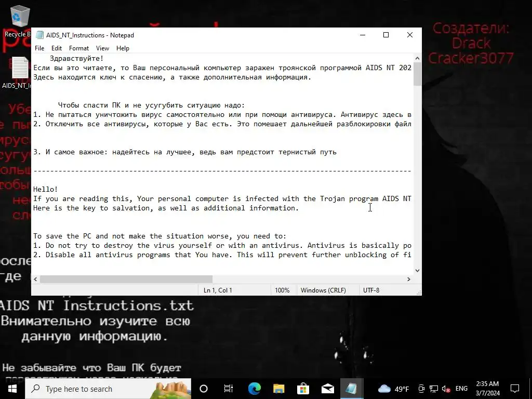The width and height of the screenshot is (532, 399).
Task: Open the View menu in Notepad
Action: [x=102, y=48]
